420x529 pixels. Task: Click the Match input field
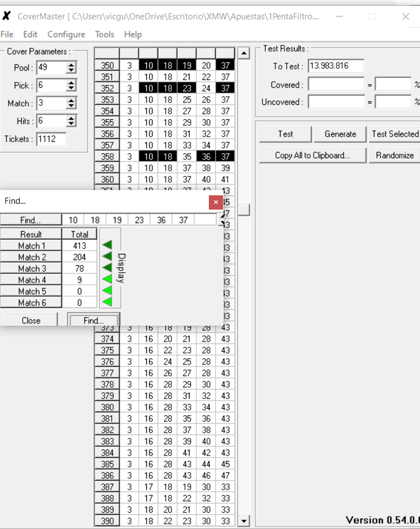tap(51, 103)
